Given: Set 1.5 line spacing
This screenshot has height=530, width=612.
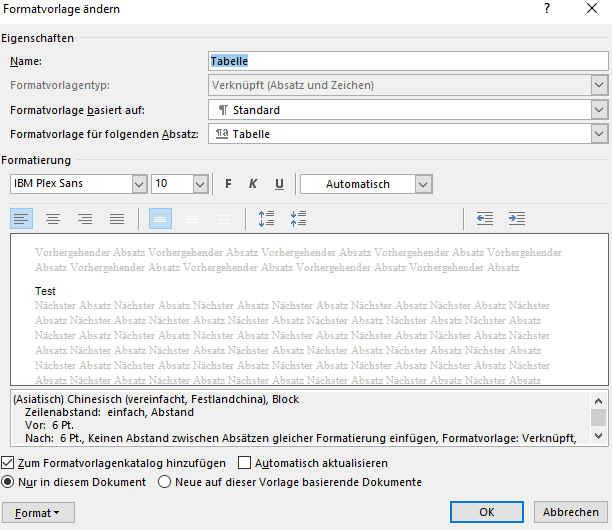Looking at the screenshot, I should (192, 219).
